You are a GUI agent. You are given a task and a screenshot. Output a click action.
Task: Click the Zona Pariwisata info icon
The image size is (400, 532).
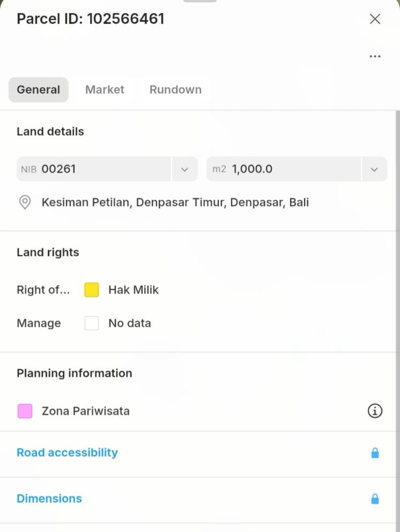point(375,411)
